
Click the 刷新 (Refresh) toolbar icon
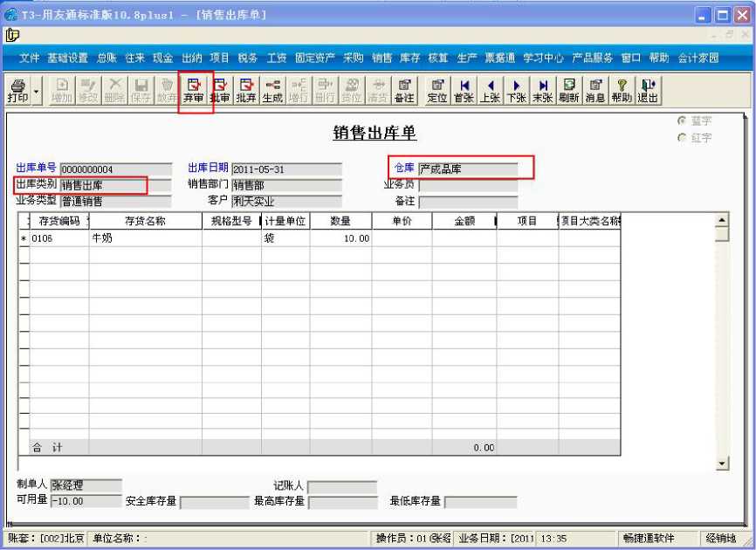569,91
